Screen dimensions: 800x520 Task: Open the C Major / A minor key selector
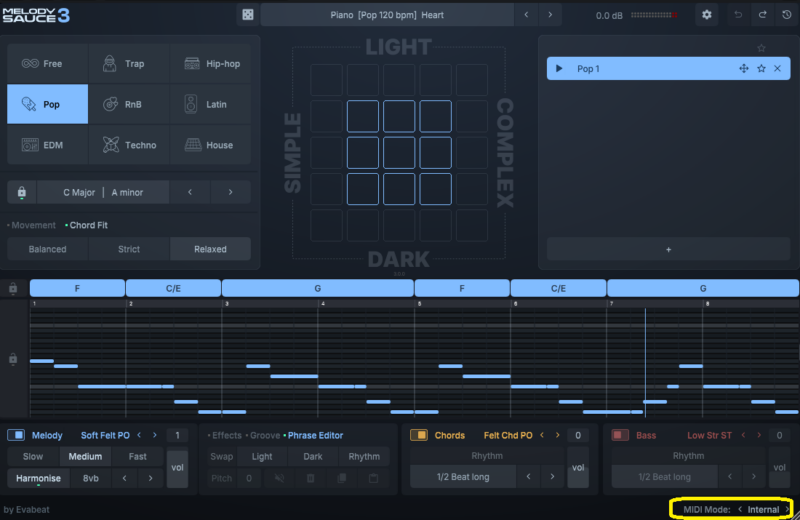(x=104, y=192)
